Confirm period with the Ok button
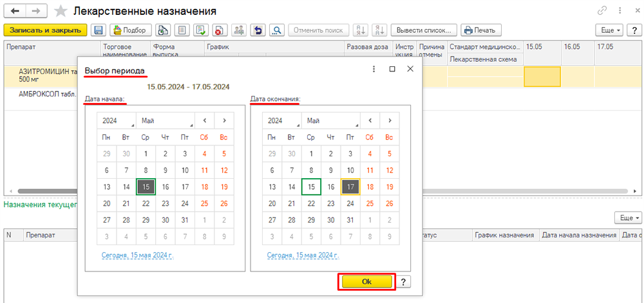This screenshot has height=303, width=644. point(367,282)
